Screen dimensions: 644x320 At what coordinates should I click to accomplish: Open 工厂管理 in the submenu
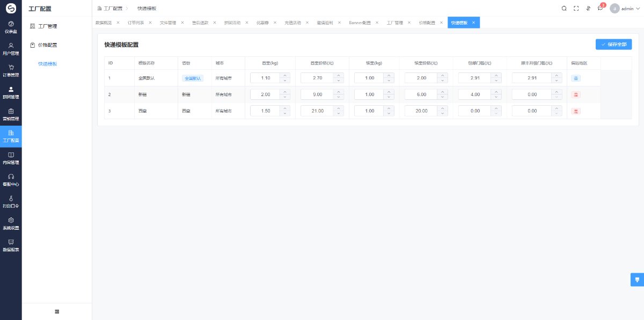[x=57, y=26]
